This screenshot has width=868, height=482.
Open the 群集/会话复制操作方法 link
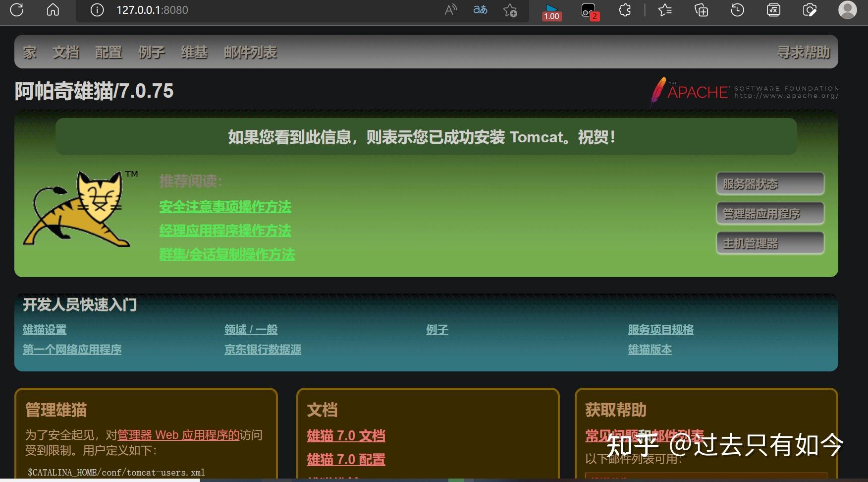[227, 254]
